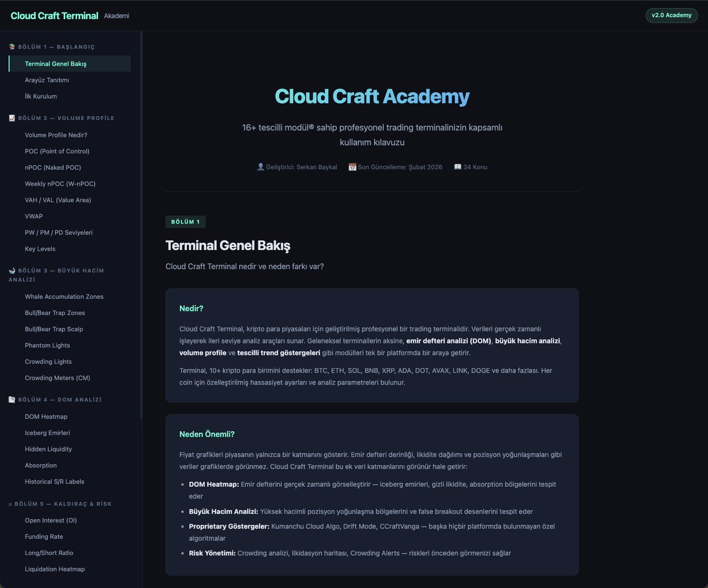Click the DOM Heatmap: bullet label
Viewport: 708px width, 588px height.
(214, 484)
